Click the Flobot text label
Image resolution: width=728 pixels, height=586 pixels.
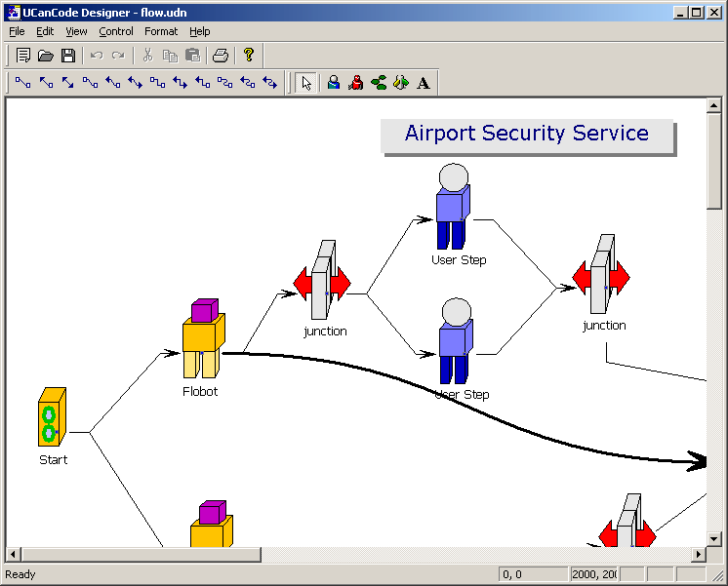pos(200,392)
